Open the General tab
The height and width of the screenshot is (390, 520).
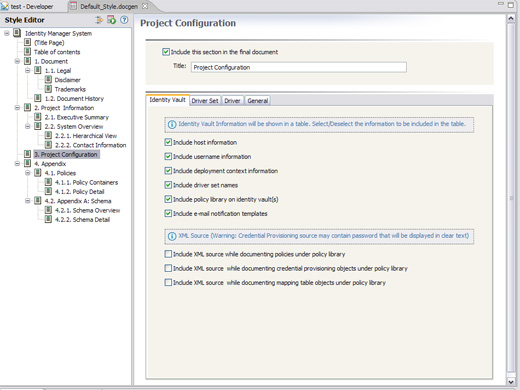click(258, 101)
